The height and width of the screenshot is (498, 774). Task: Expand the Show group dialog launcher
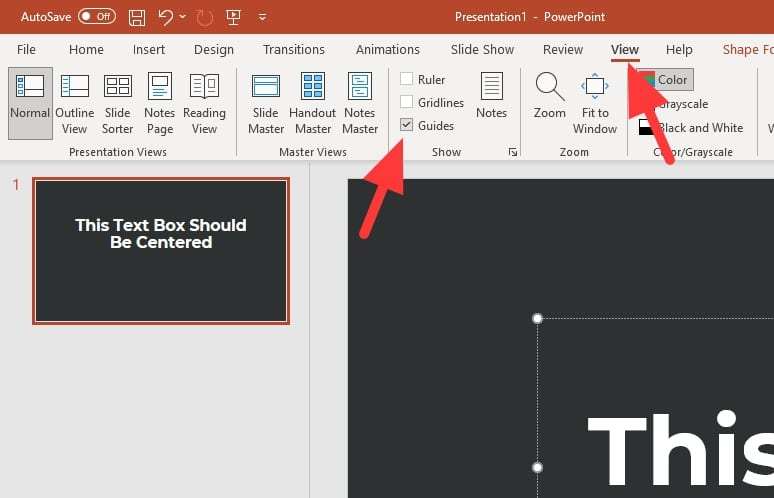pos(513,152)
